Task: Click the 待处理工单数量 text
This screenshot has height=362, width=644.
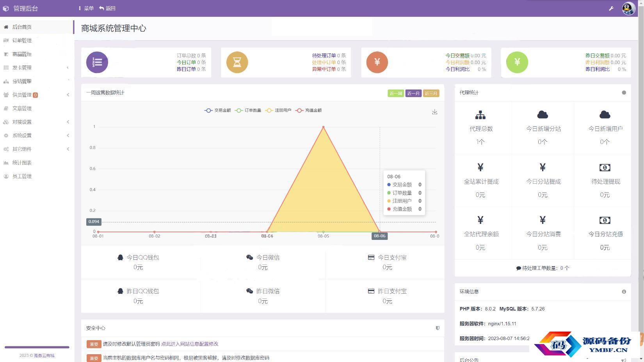Action: [543, 268]
